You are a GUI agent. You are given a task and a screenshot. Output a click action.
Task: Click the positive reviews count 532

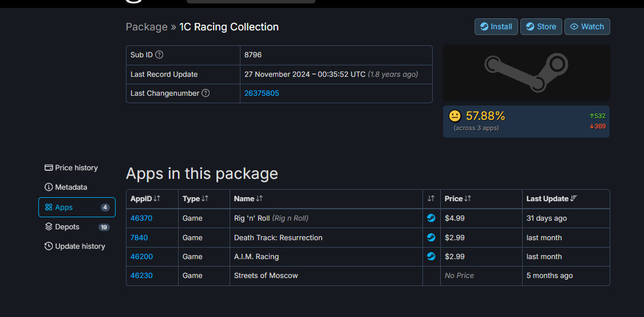598,116
